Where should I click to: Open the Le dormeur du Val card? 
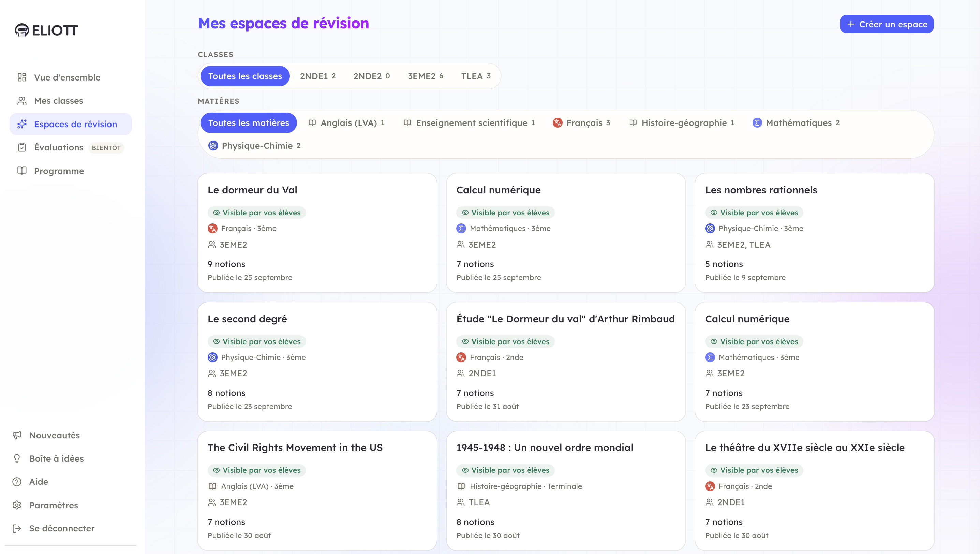[x=317, y=233]
